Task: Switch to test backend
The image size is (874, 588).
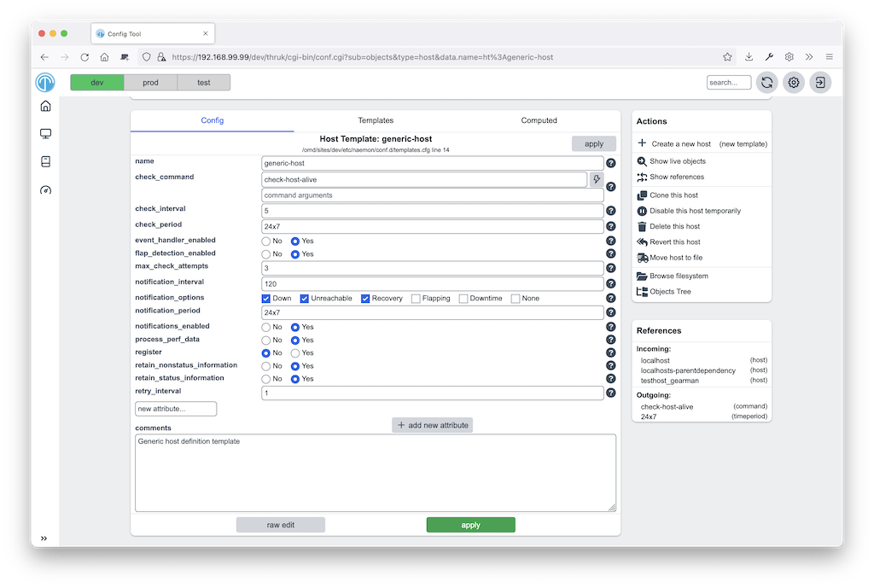Action: [204, 83]
